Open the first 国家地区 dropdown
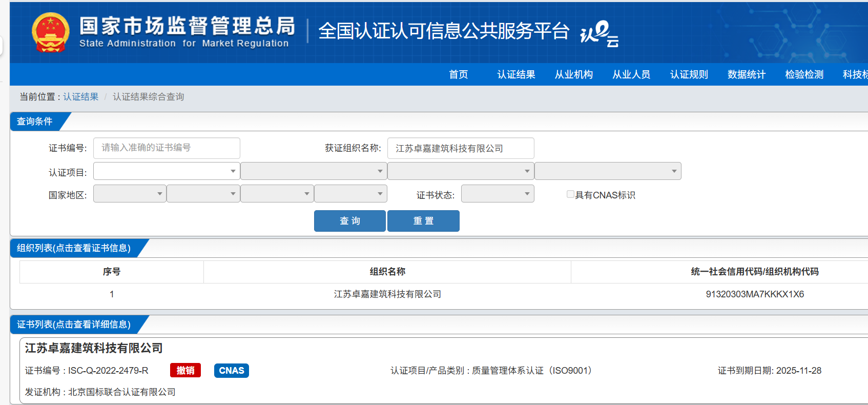This screenshot has height=405, width=868. (130, 194)
